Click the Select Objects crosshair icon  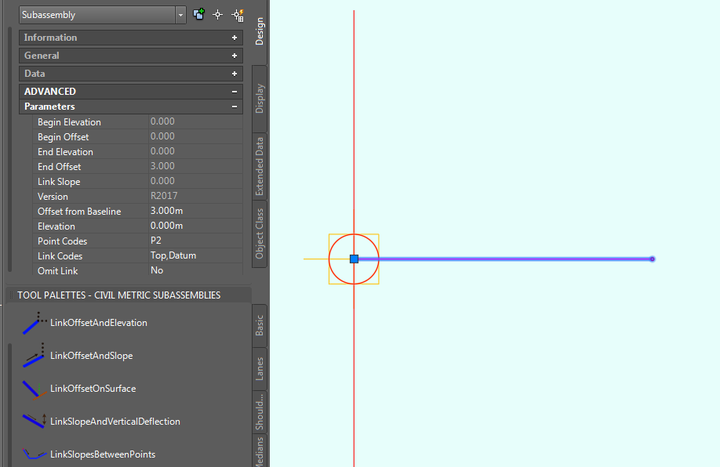tap(217, 15)
